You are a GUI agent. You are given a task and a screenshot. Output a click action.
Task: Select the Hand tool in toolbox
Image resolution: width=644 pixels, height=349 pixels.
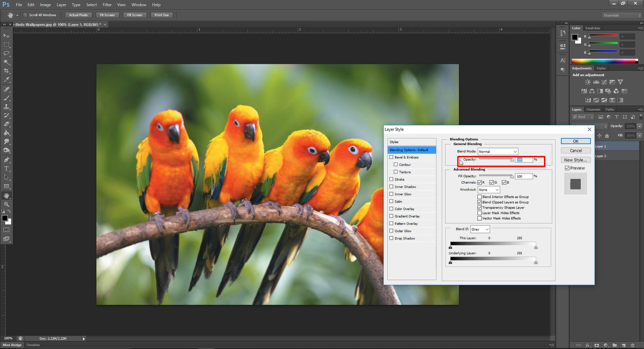[7, 196]
